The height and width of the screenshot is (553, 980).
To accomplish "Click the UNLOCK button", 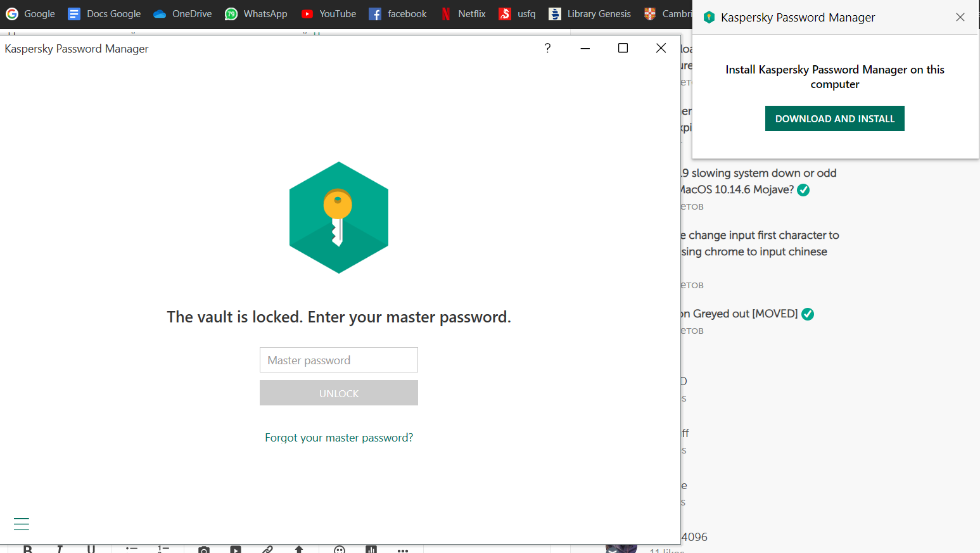I will point(339,393).
